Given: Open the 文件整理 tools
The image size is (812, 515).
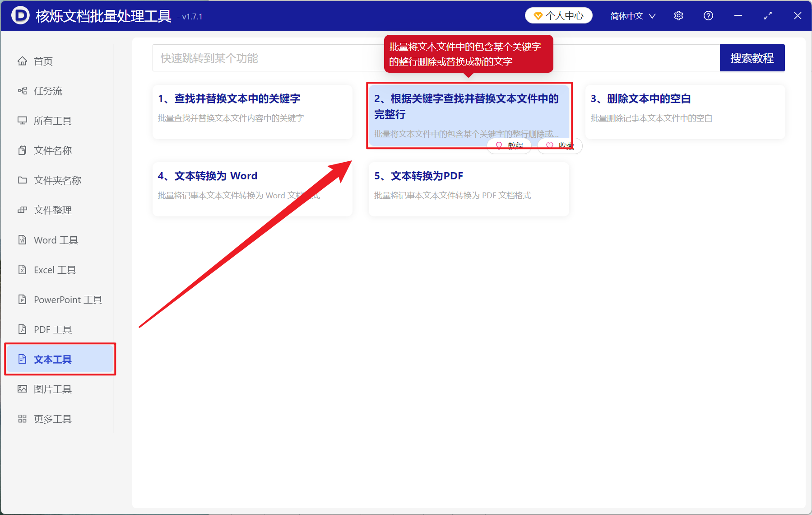Looking at the screenshot, I should (x=52, y=210).
